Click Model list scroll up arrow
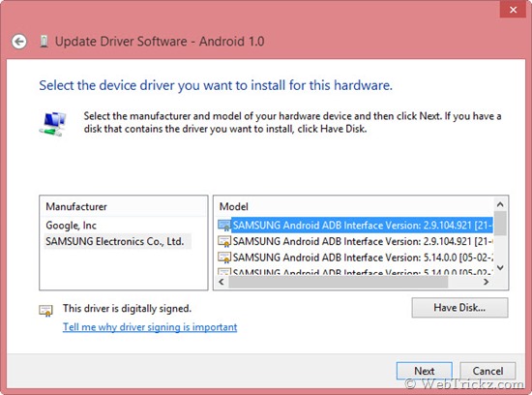The width and height of the screenshot is (532, 395). click(500, 204)
